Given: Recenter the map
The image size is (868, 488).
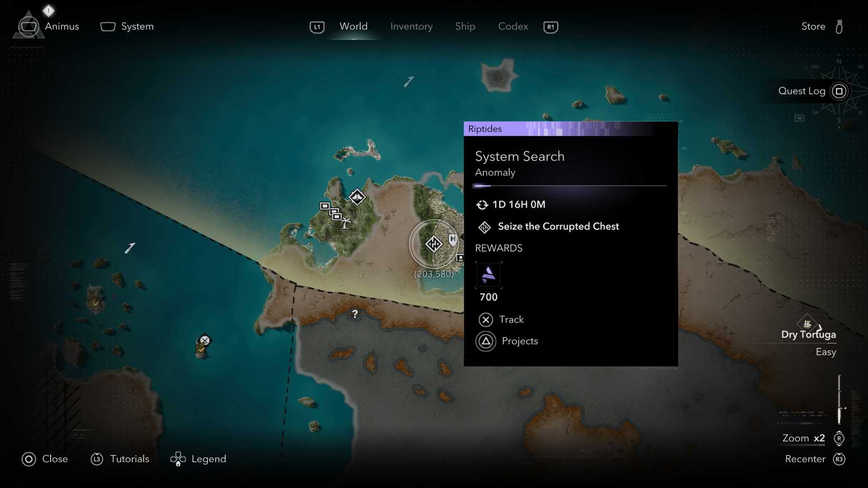Looking at the screenshot, I should [x=805, y=459].
